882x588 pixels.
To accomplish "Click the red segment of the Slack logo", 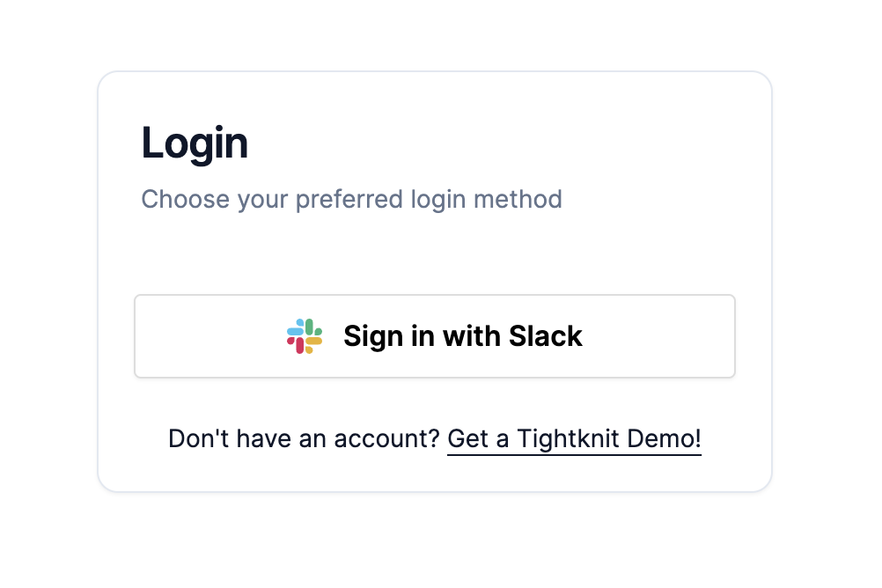I will [298, 345].
